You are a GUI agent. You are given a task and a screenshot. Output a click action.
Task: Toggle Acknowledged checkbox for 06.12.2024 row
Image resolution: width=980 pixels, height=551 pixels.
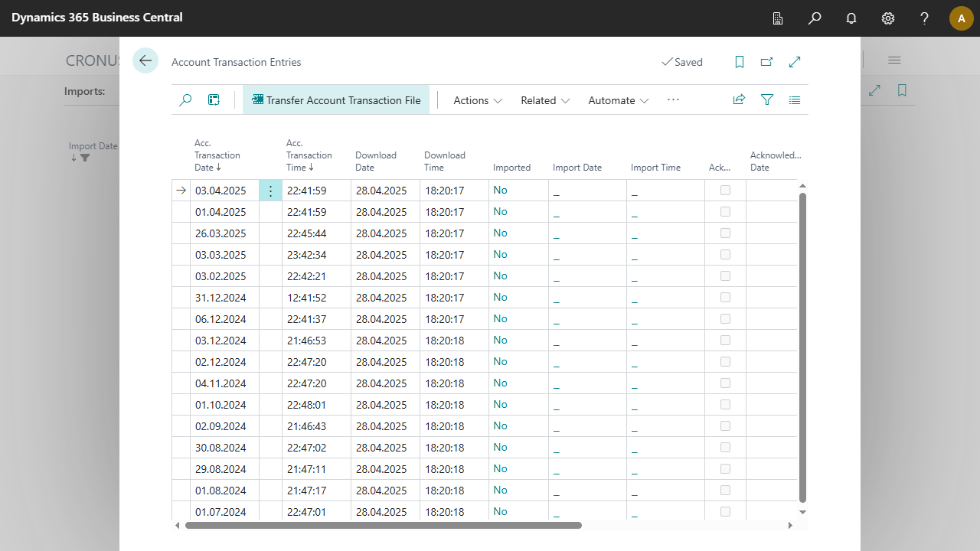(725, 318)
